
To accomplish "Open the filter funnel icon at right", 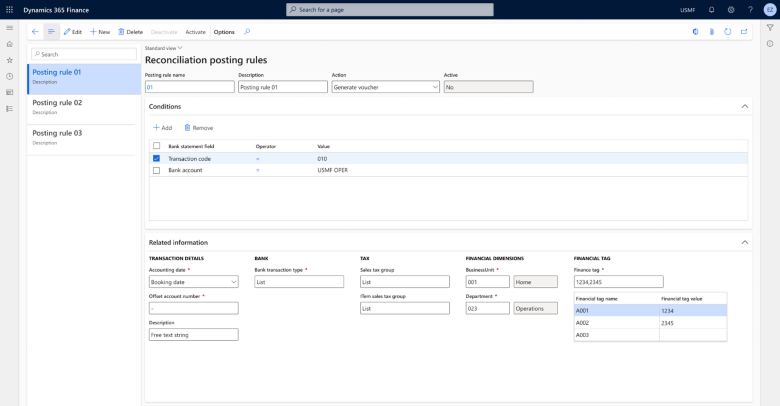I will [x=770, y=27].
